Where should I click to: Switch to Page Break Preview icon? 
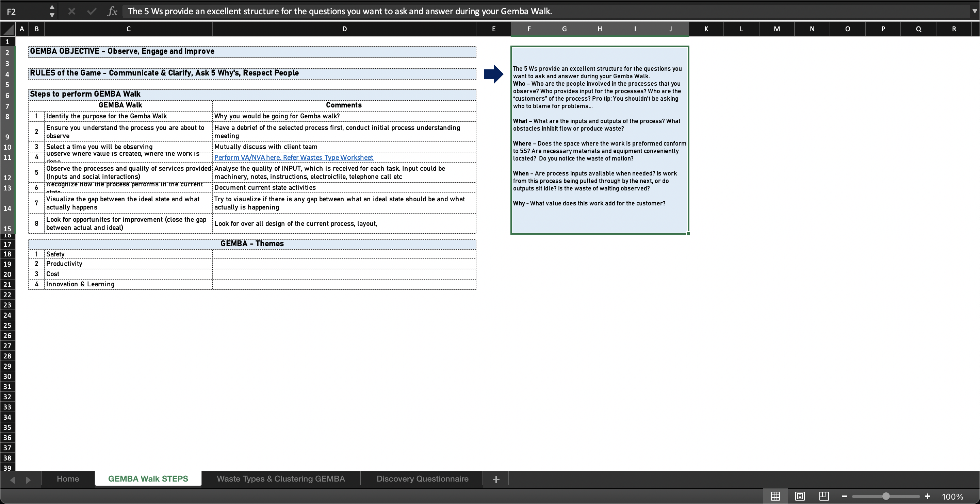coord(823,496)
